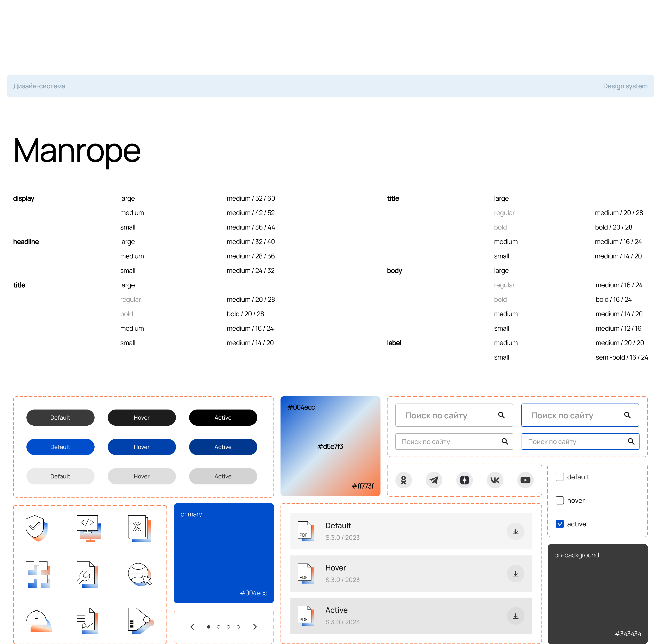Click the carousel next arrow

(255, 627)
